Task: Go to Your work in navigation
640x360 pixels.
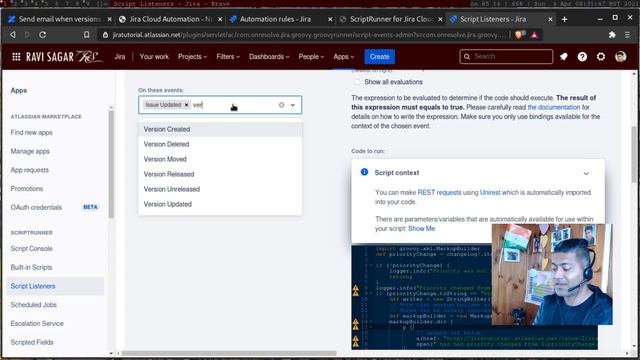Action: (154, 57)
